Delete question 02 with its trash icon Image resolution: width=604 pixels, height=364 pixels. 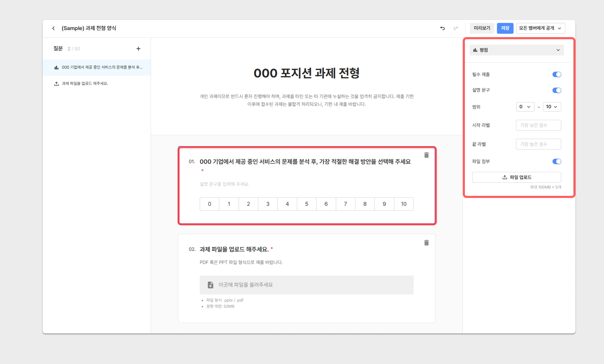coord(426,243)
